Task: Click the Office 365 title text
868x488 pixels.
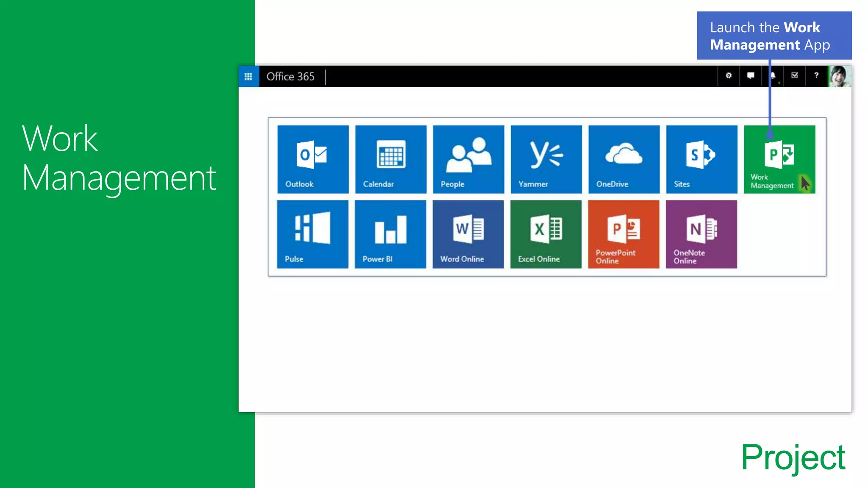Action: coord(290,77)
